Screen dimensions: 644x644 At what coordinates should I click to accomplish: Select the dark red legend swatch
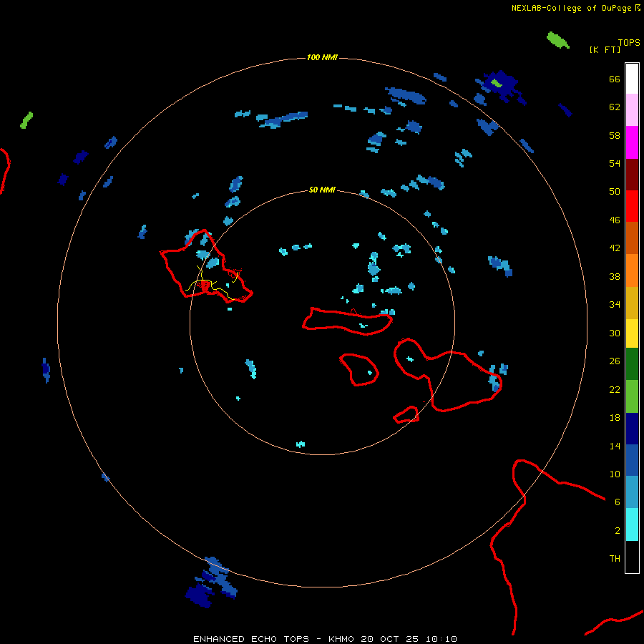(x=632, y=175)
